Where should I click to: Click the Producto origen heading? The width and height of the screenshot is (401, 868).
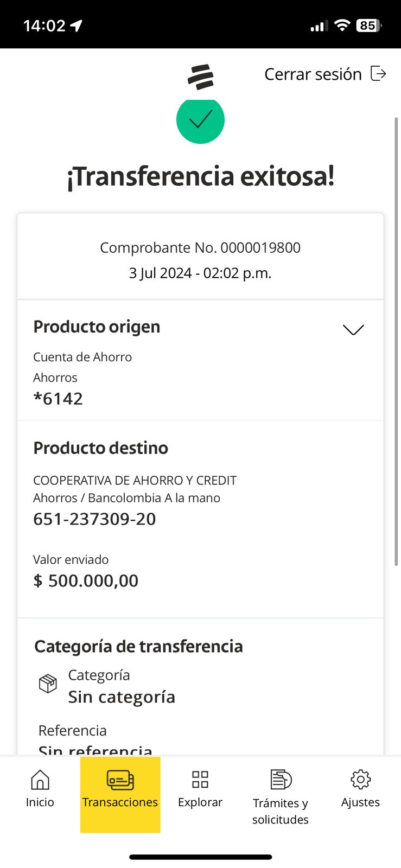(97, 327)
